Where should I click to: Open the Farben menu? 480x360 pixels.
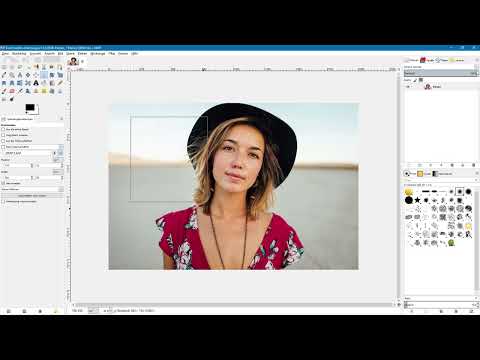click(x=82, y=53)
